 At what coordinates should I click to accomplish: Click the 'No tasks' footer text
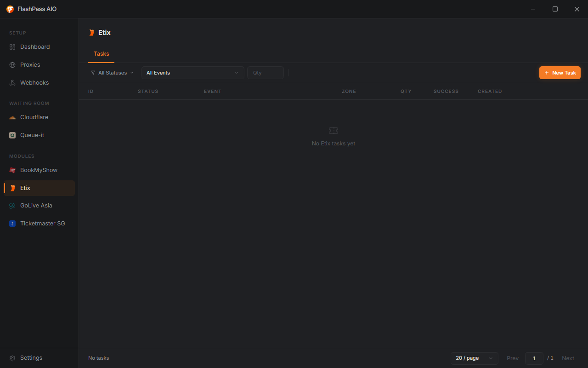[99, 358]
